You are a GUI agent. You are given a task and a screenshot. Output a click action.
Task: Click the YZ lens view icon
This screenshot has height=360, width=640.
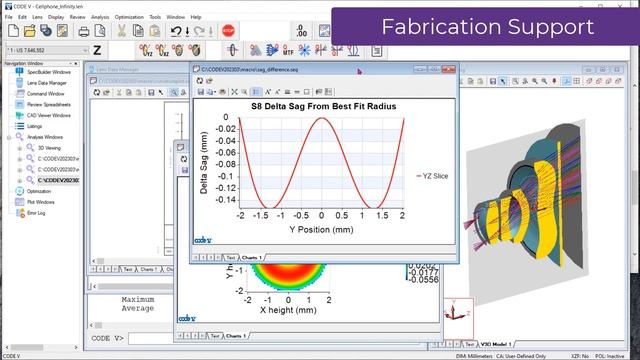[146, 50]
